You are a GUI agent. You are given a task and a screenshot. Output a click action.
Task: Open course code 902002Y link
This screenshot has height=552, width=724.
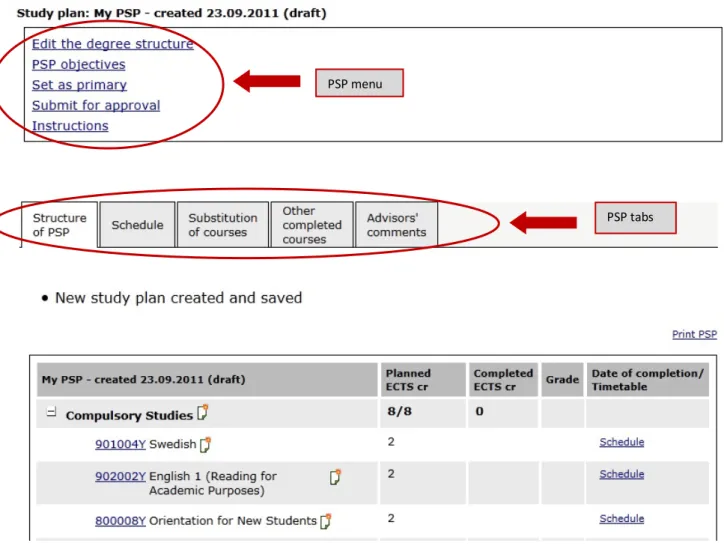[x=120, y=476]
